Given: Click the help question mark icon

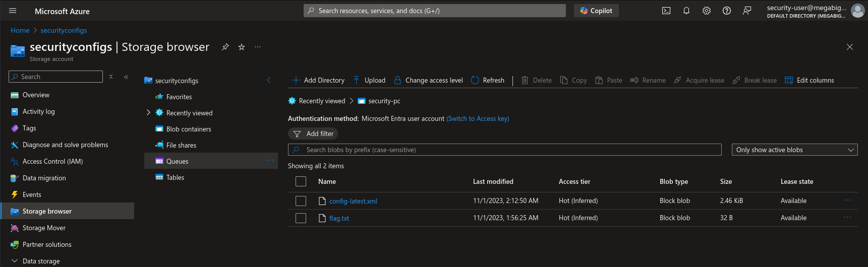Looking at the screenshot, I should click(x=727, y=11).
